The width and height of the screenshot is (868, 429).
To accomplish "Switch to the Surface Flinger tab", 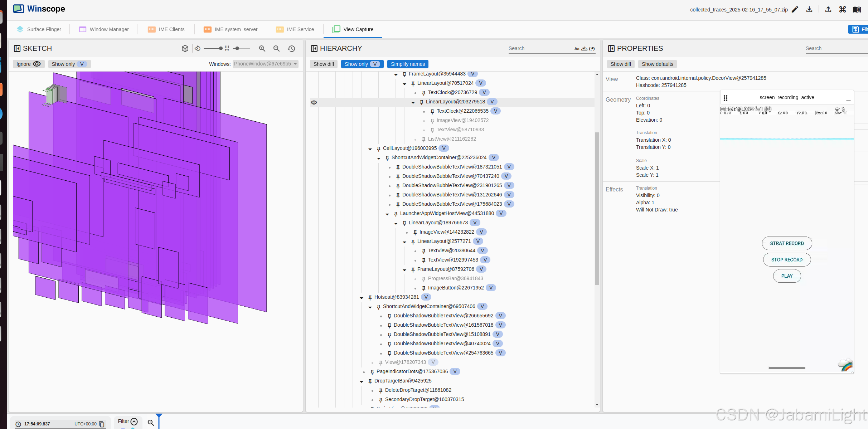I will pos(39,29).
